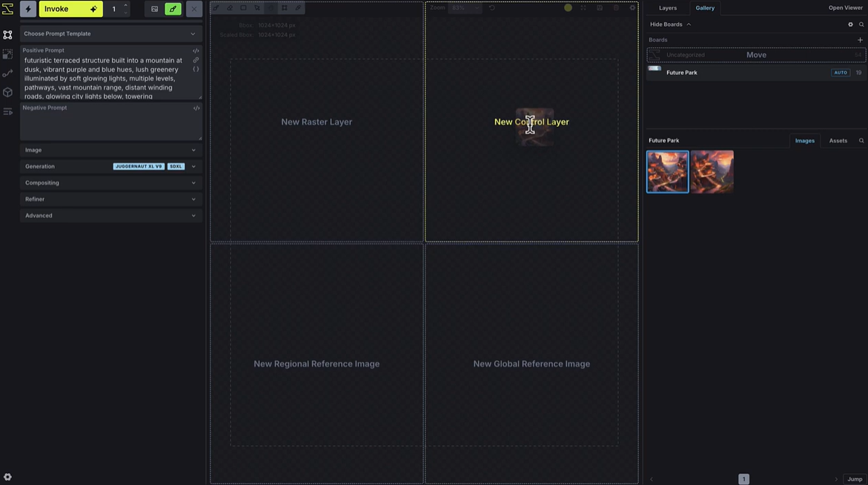Expand the Advanced section
The image size is (868, 485).
[110, 215]
